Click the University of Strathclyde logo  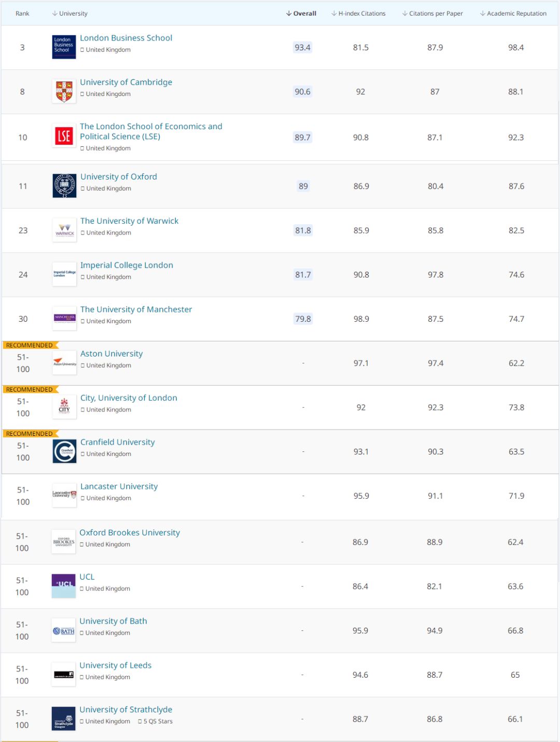(x=64, y=719)
